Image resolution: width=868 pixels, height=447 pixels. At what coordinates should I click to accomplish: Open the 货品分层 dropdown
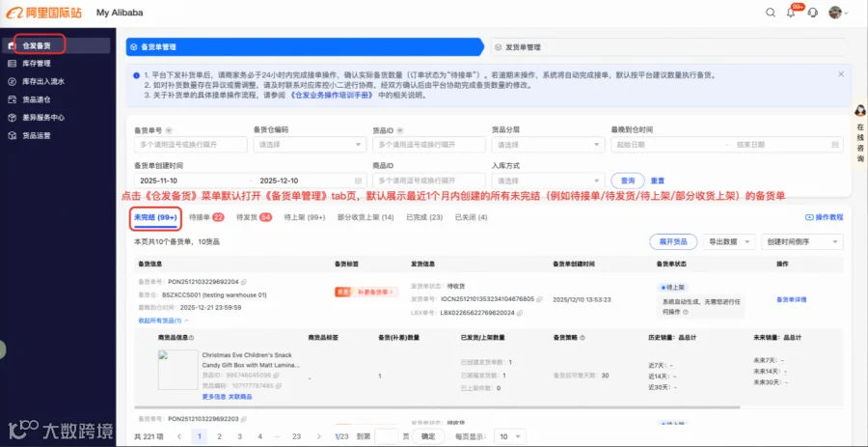[549, 145]
